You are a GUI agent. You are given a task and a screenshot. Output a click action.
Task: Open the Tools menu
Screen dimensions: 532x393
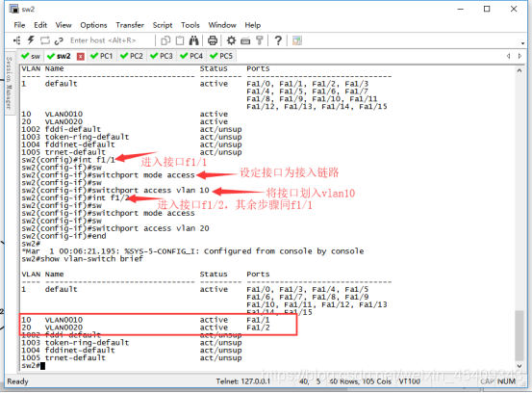190,25
